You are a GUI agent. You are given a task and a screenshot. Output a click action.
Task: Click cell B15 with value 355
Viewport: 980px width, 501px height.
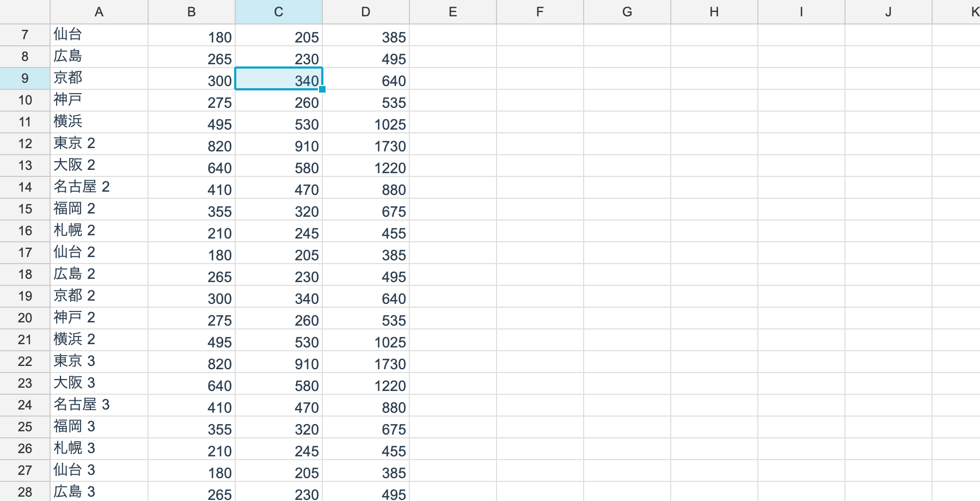click(x=192, y=209)
